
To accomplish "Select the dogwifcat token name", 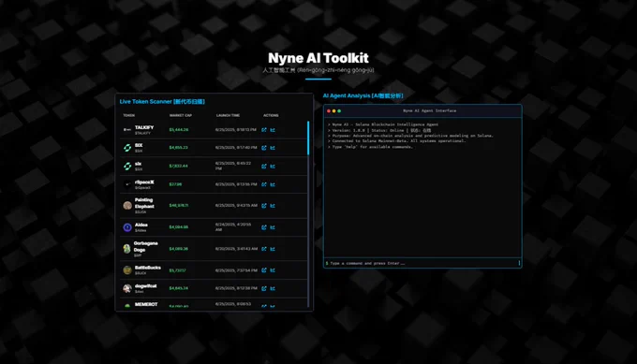I will click(x=146, y=286).
